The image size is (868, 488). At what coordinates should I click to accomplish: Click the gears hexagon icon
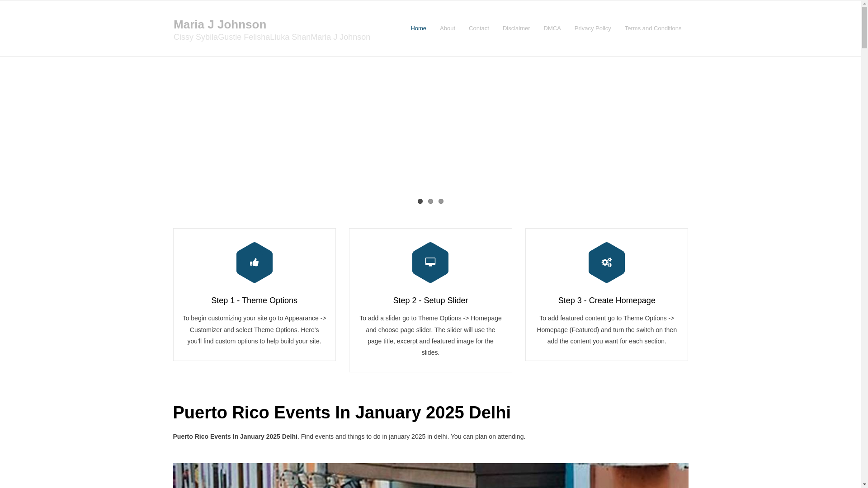(x=607, y=263)
